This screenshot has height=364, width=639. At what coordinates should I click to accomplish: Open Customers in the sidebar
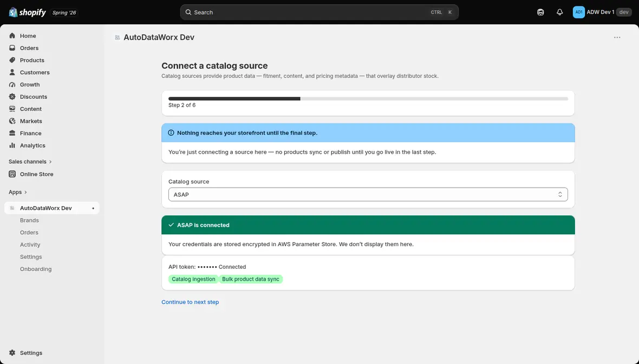pos(35,72)
